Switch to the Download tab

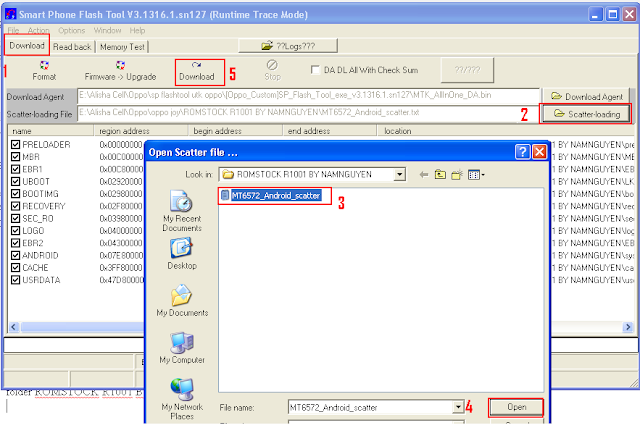(x=27, y=45)
